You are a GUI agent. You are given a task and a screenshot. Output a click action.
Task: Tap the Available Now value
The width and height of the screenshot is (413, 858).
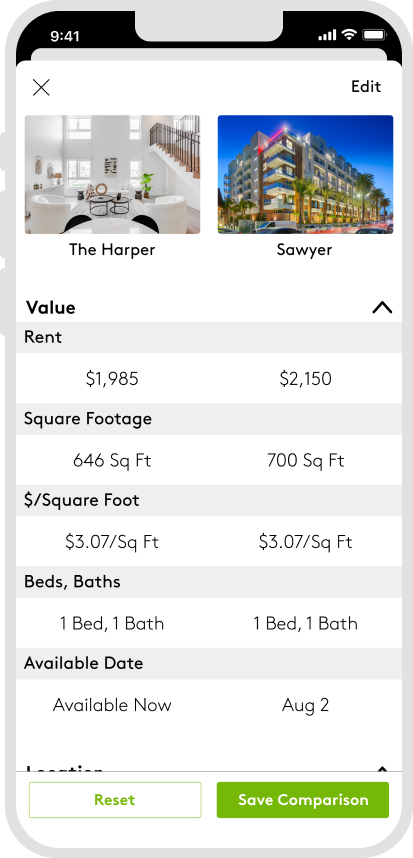(112, 705)
